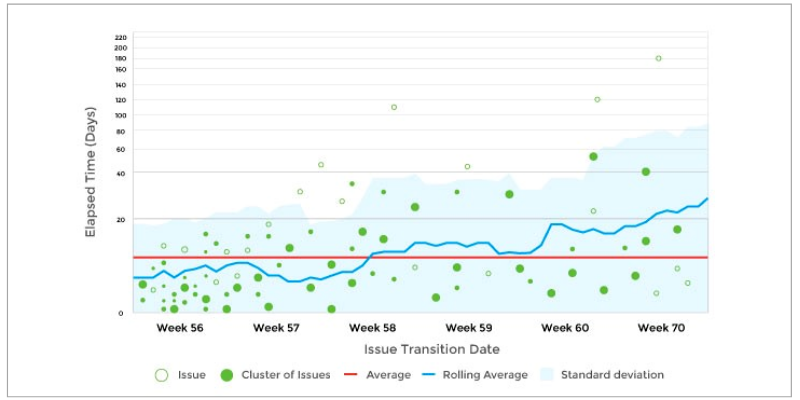This screenshot has height=400, width=800.
Task: Click the highest issue point near 180 days
Action: pyautogui.click(x=658, y=58)
